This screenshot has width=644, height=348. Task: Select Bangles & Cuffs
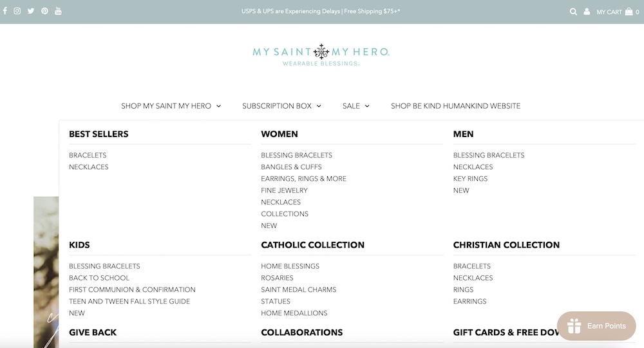291,167
